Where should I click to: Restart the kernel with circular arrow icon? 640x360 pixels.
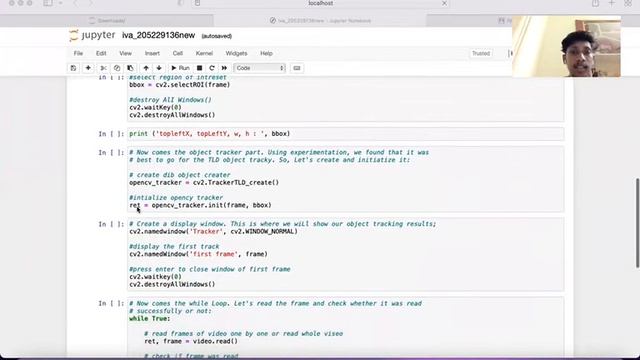(x=211, y=68)
